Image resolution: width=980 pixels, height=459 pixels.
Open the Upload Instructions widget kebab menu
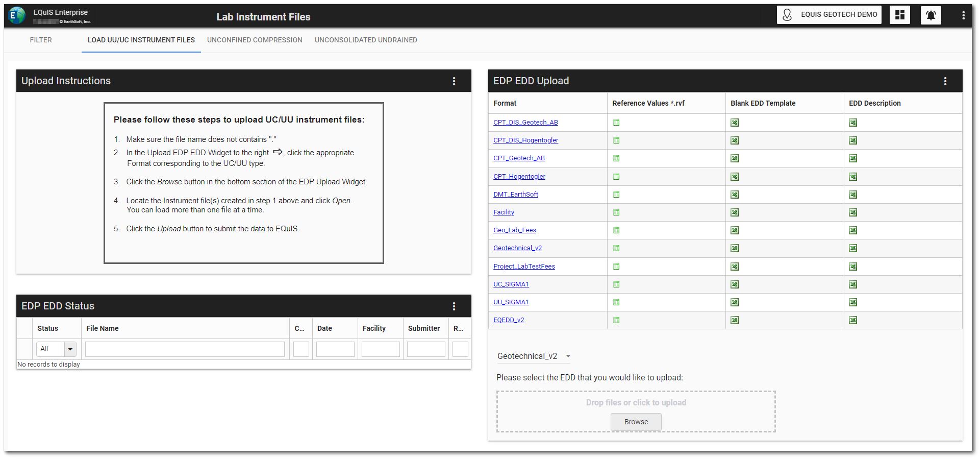tap(454, 81)
